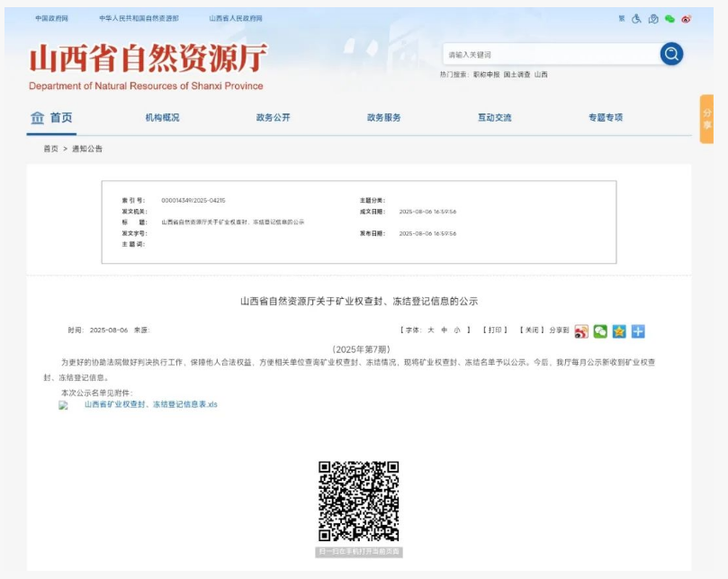Go to 首页 navigation tab
The image size is (728, 579).
tap(51, 118)
